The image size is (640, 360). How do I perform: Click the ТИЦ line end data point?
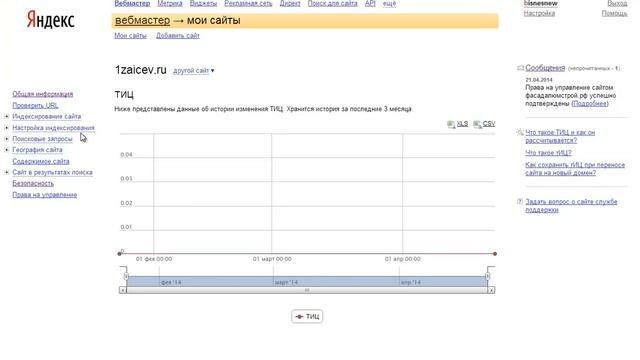click(495, 254)
